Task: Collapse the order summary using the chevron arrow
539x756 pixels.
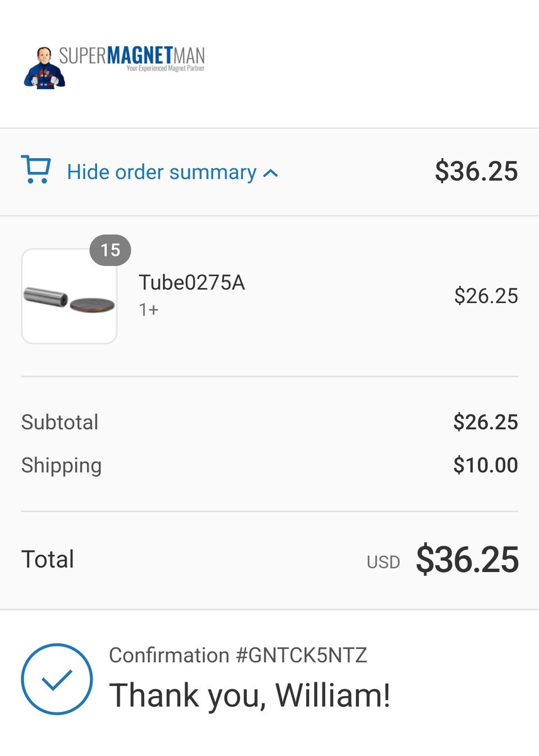Action: (x=270, y=173)
